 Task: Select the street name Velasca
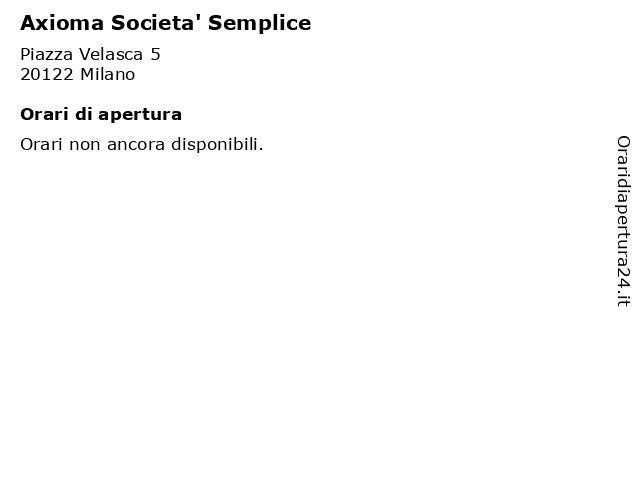pyautogui.click(x=111, y=54)
